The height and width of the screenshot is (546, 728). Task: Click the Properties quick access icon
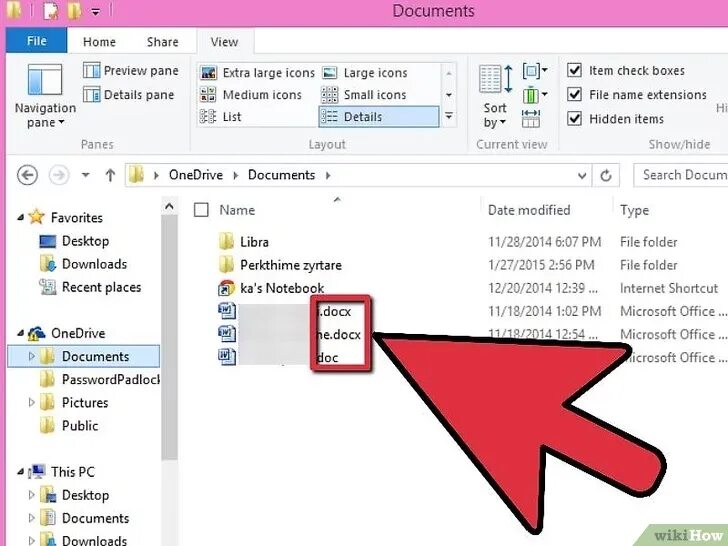coord(51,11)
